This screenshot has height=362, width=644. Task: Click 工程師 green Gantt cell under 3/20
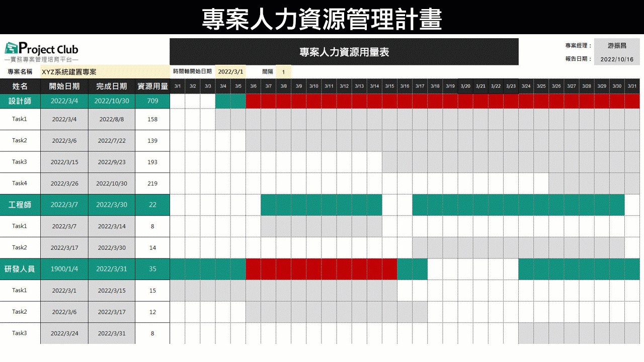tap(465, 205)
